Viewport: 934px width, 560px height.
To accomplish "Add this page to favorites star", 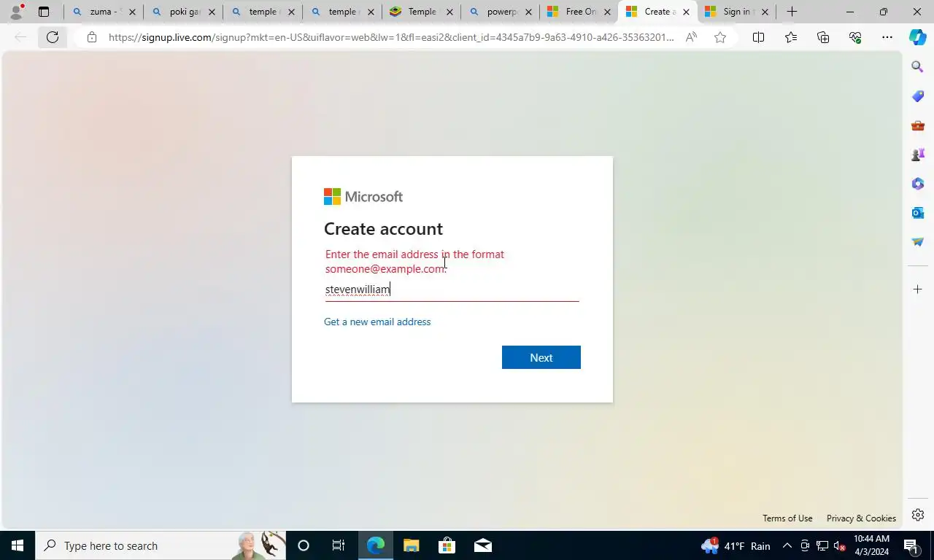I will pos(720,37).
